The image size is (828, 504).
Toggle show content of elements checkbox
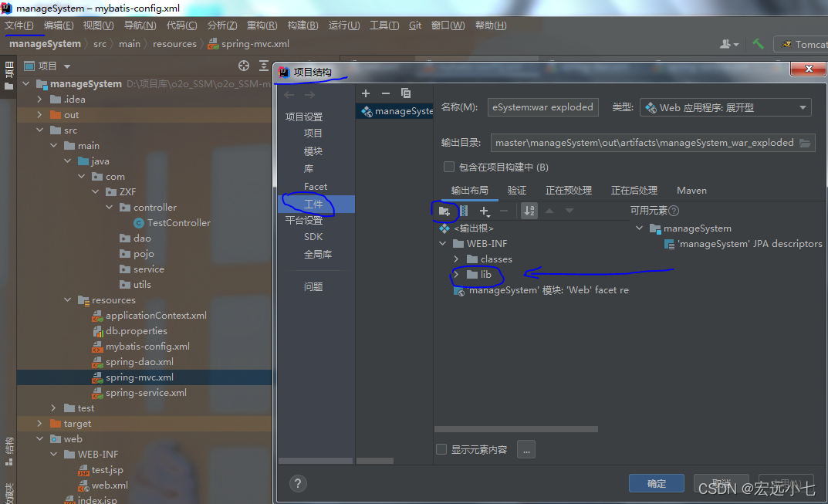441,449
